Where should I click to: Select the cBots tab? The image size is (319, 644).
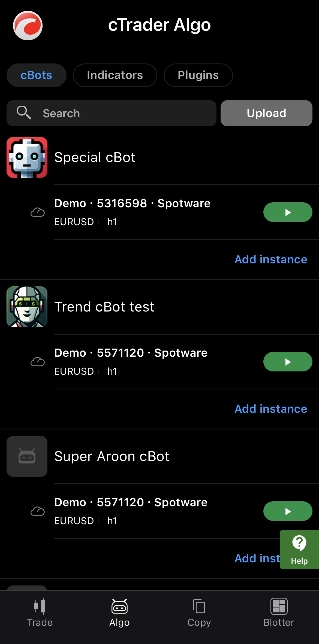36,75
